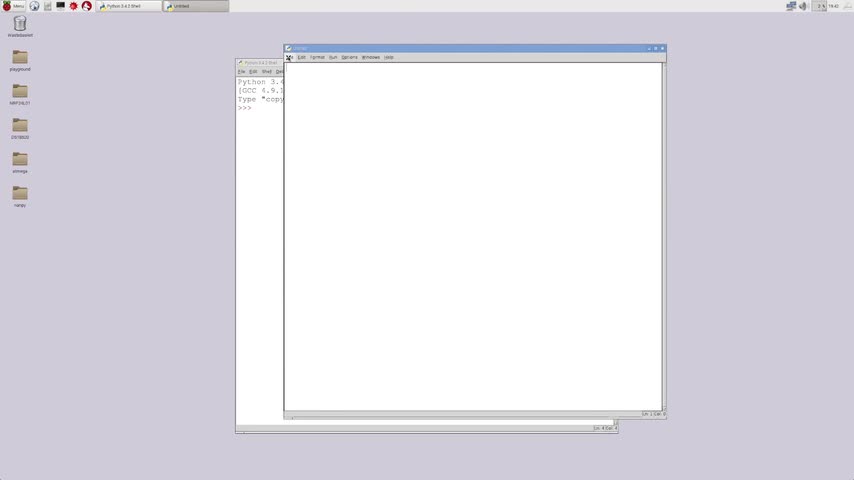This screenshot has height=480, width=854.
Task: Open Shell menu in Python Shell window
Action: 266,71
